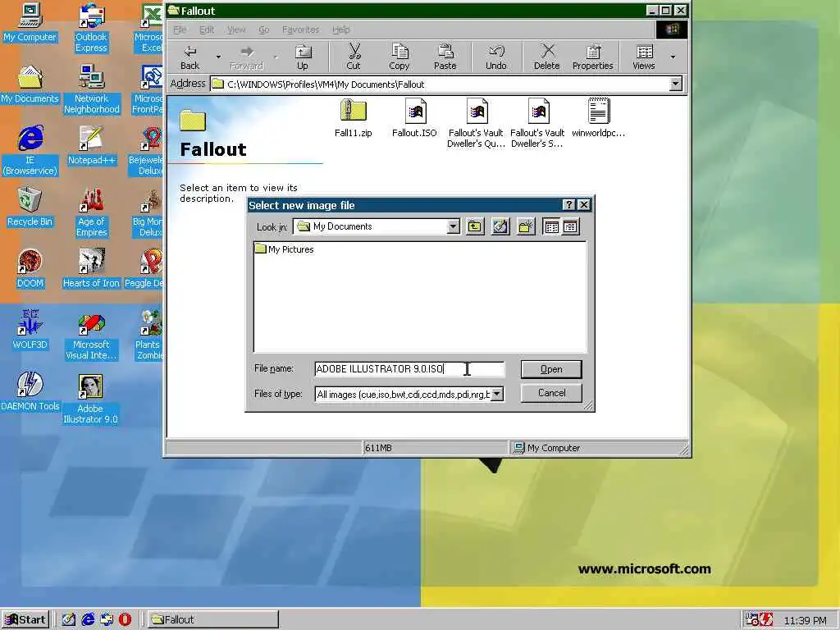Open Go menu
Screen dimensions: 840x630
pos(264,30)
